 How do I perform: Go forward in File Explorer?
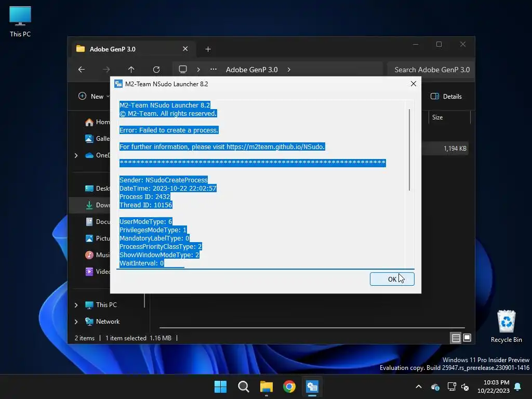coord(106,70)
